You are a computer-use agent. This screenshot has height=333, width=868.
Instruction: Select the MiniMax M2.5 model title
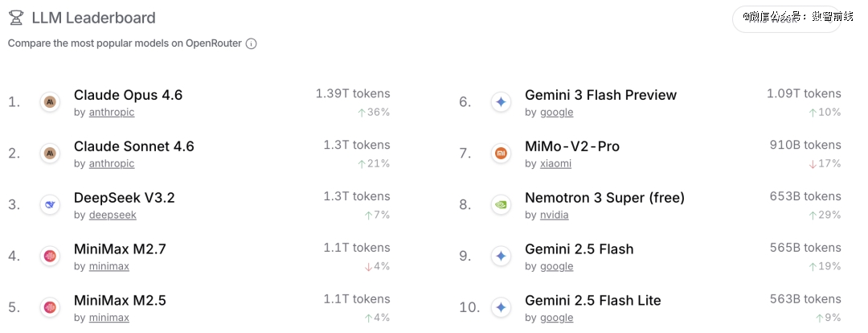[x=120, y=301]
